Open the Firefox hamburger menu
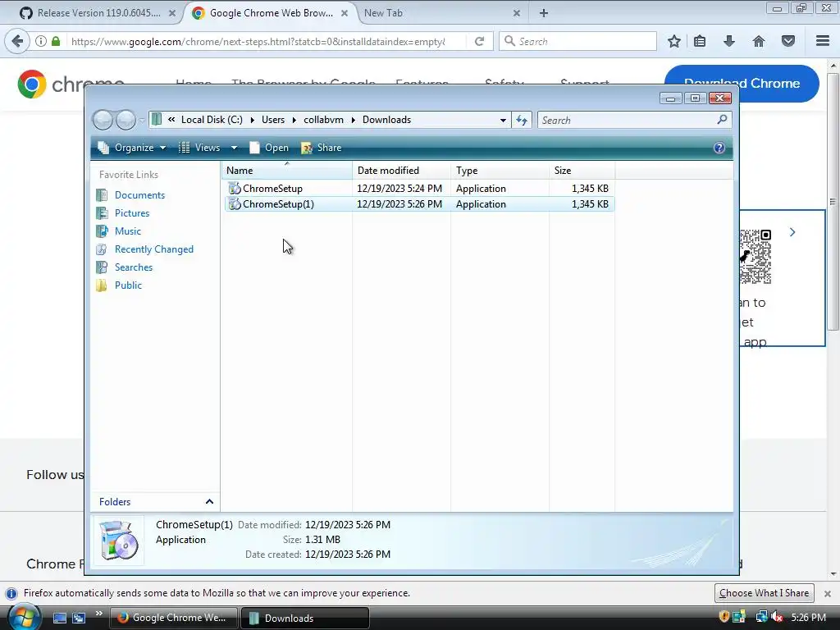Screen dimensions: 840x630 [x=823, y=41]
